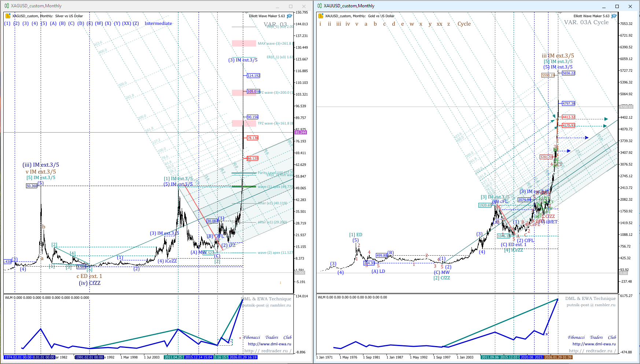The image size is (640, 364).
Task: Click the graduation cap icon on the silver chart
Action: point(289,16)
